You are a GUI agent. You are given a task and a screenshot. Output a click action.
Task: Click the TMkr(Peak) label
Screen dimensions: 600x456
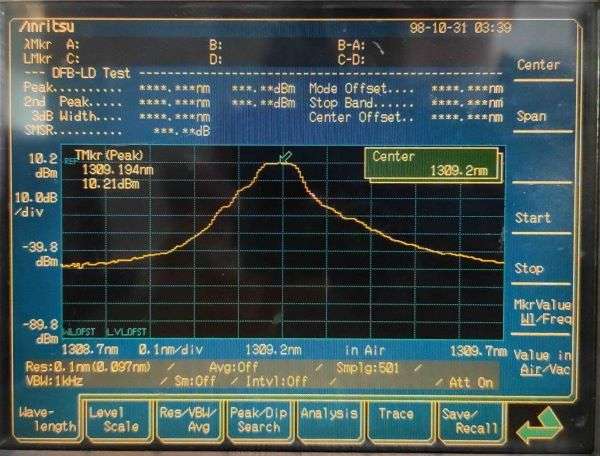109,155
